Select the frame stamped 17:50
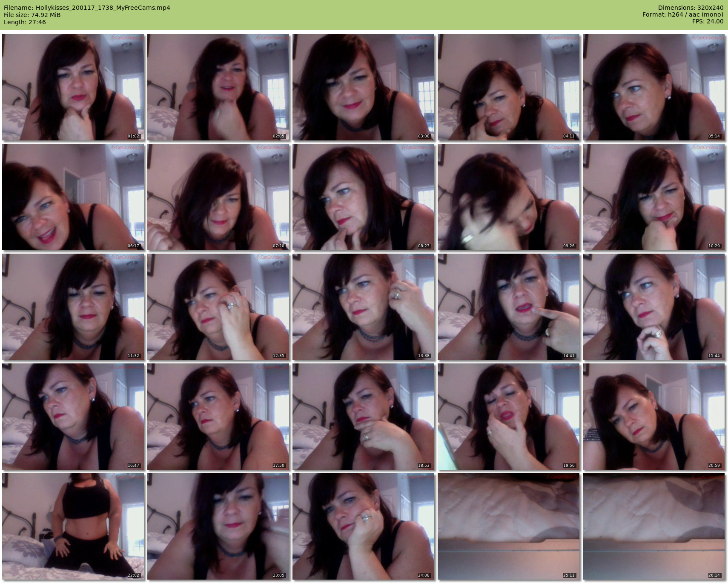 click(x=218, y=417)
